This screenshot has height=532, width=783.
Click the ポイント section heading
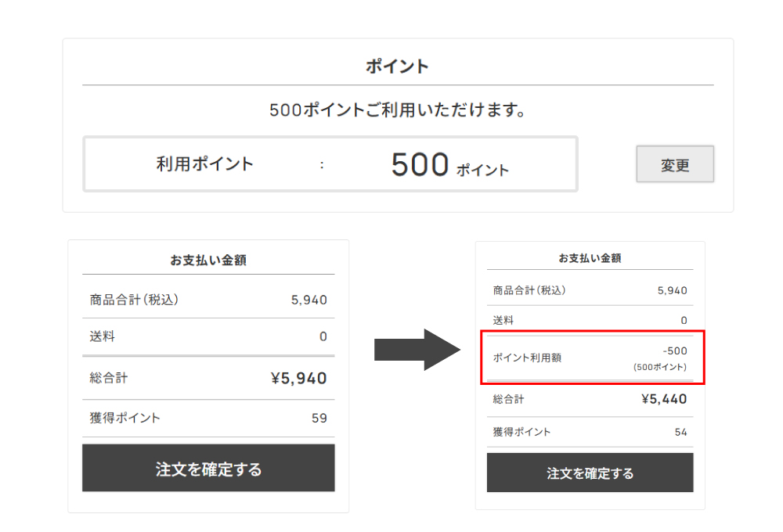398,66
